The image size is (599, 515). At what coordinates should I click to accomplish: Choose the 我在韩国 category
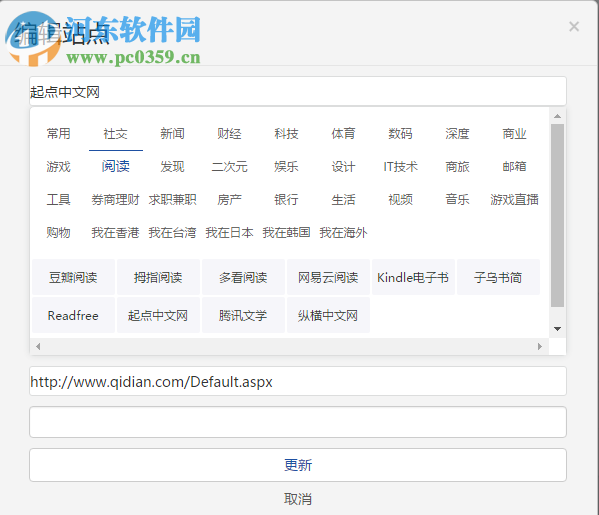click(286, 232)
